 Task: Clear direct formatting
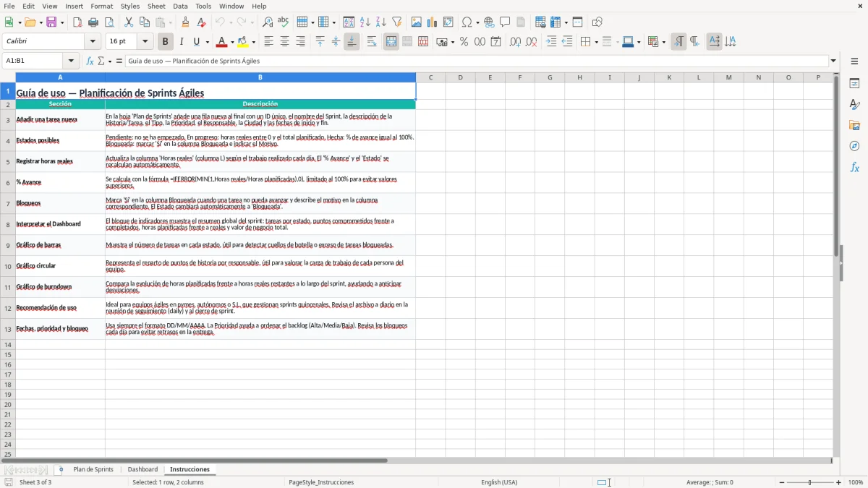pyautogui.click(x=202, y=22)
